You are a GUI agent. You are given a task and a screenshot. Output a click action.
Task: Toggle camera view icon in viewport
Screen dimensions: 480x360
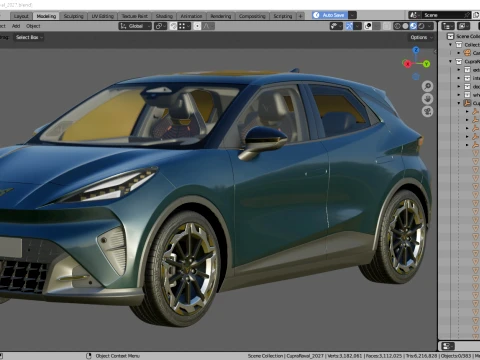click(427, 111)
